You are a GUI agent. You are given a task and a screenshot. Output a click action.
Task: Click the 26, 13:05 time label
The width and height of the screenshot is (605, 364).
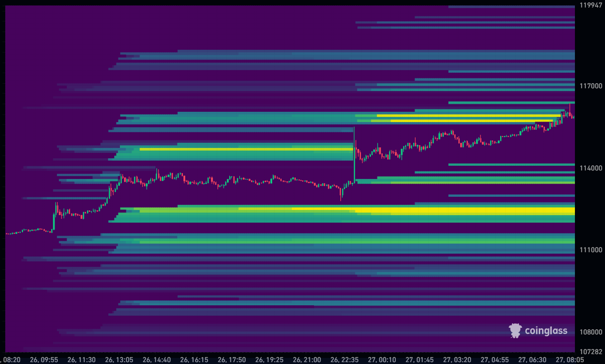click(119, 360)
